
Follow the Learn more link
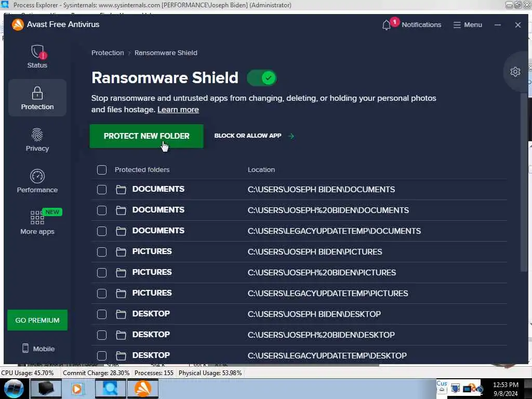pos(178,110)
